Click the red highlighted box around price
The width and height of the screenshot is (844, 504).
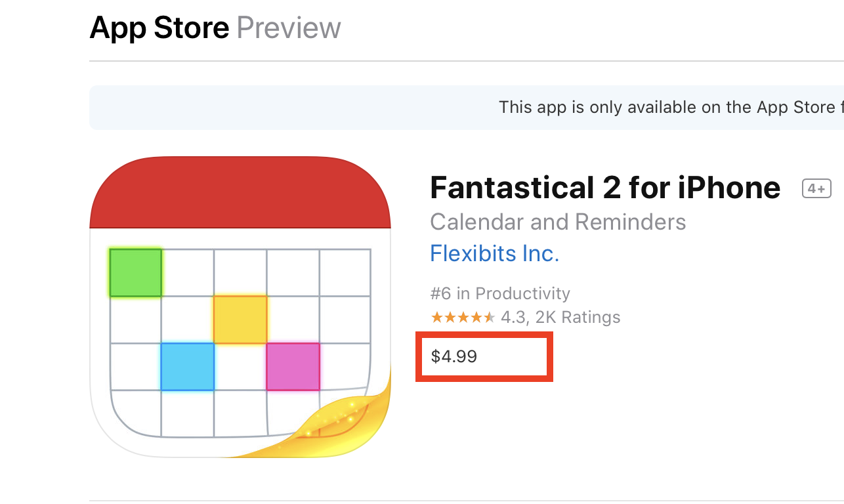click(x=484, y=356)
